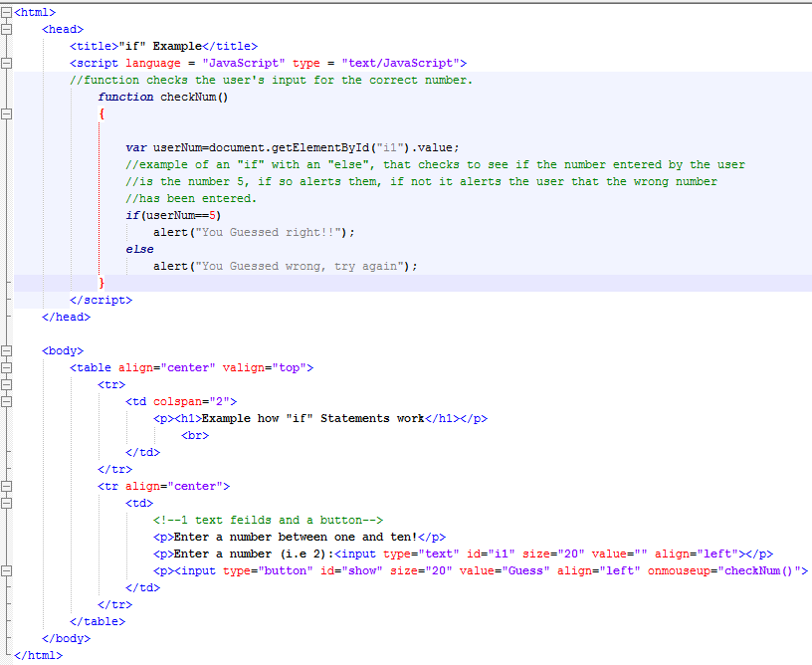Collapse the <body> fold marker
This screenshot has height=665, width=812.
click(x=6, y=351)
